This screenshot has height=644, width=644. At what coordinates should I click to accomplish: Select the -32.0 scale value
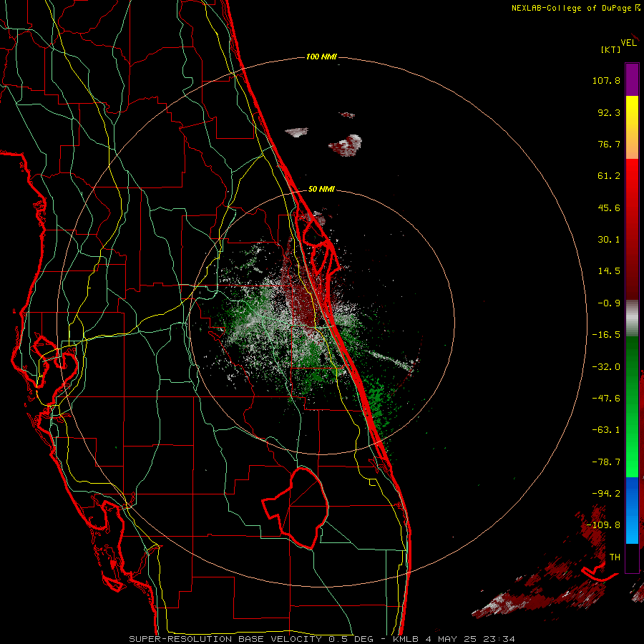point(606,367)
